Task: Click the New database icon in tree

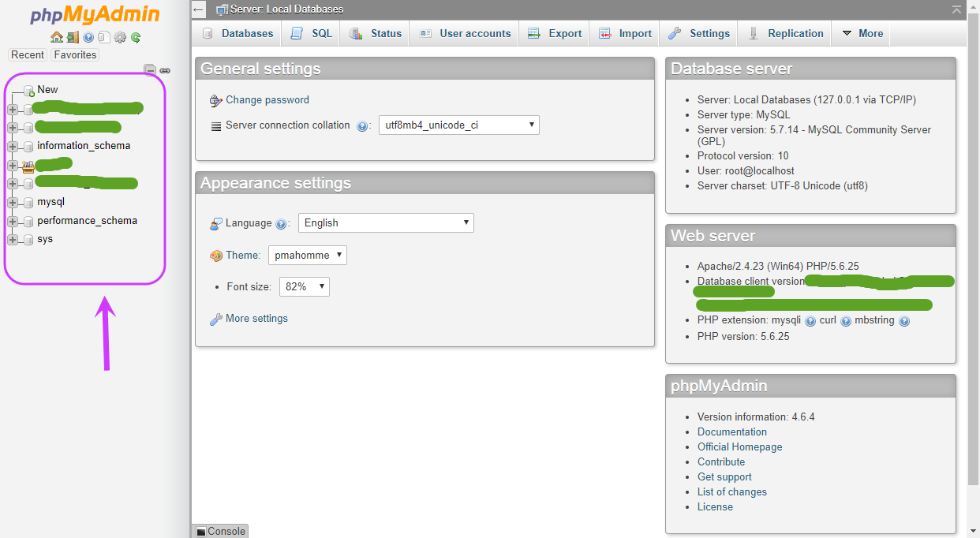Action: (29, 91)
